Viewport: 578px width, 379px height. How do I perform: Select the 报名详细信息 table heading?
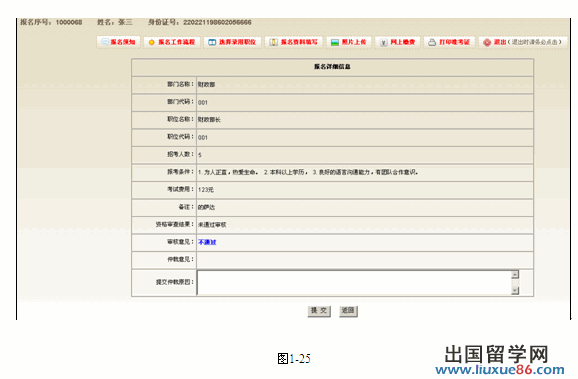click(332, 67)
